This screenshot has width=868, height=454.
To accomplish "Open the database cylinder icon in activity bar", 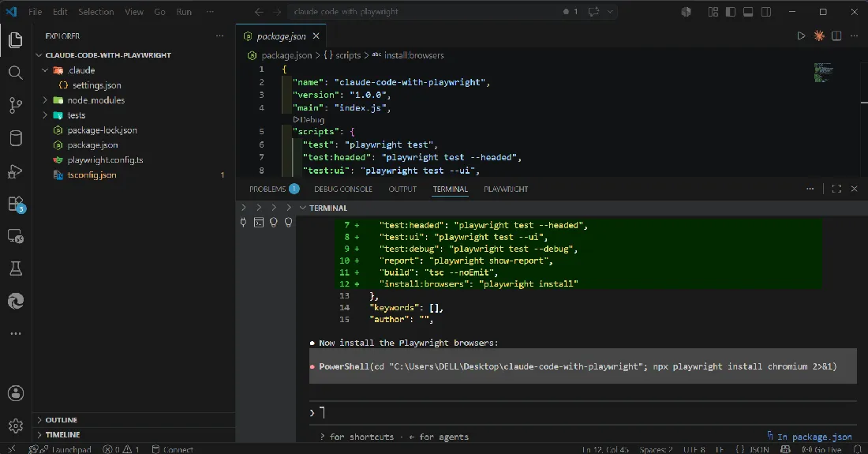I will click(x=16, y=138).
